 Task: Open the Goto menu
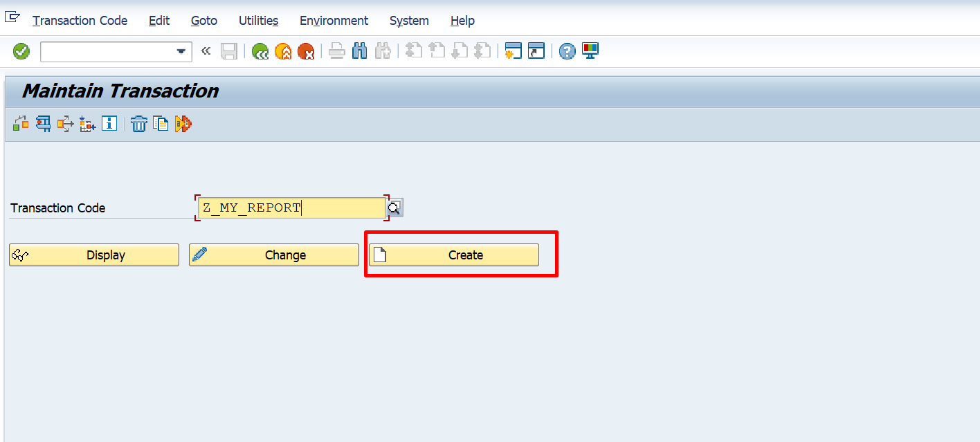pyautogui.click(x=204, y=21)
